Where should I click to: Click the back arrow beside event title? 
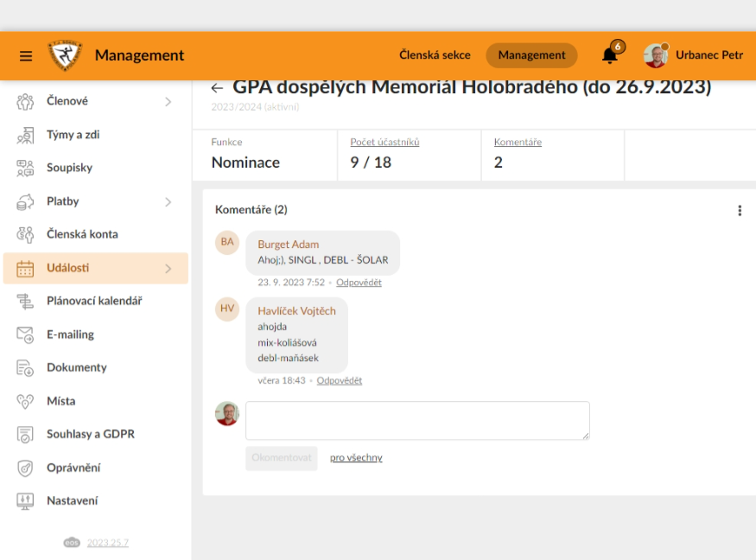pyautogui.click(x=217, y=88)
